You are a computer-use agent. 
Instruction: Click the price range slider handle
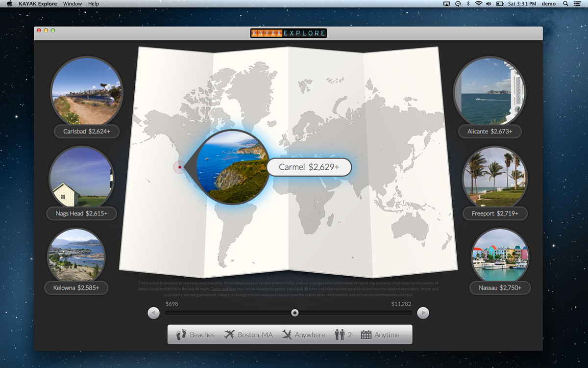point(294,313)
